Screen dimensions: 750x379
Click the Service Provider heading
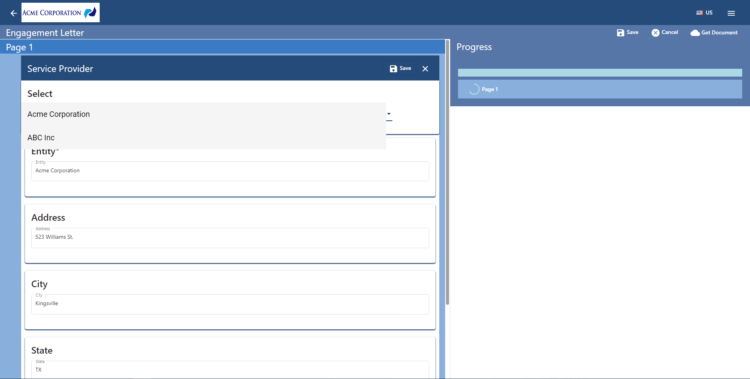click(60, 69)
